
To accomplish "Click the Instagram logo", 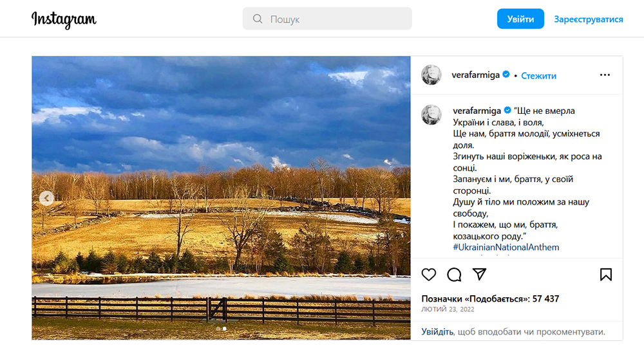I will click(x=64, y=19).
